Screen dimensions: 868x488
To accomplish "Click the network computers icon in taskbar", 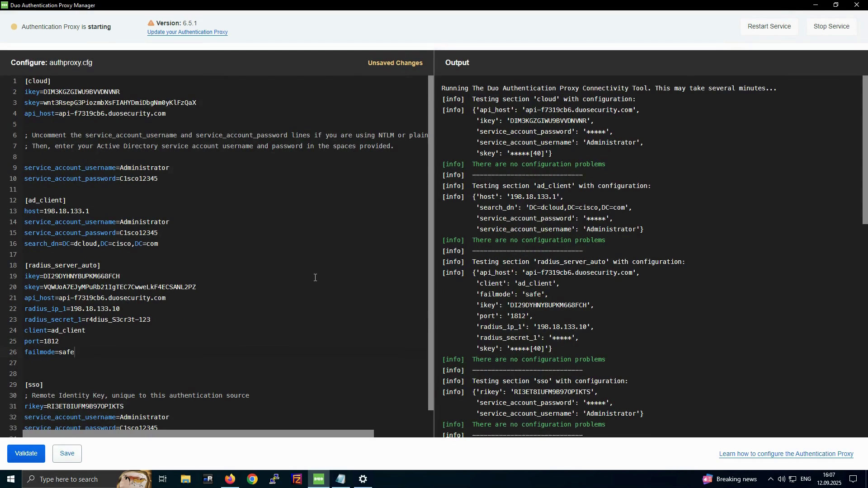I will point(274,479).
